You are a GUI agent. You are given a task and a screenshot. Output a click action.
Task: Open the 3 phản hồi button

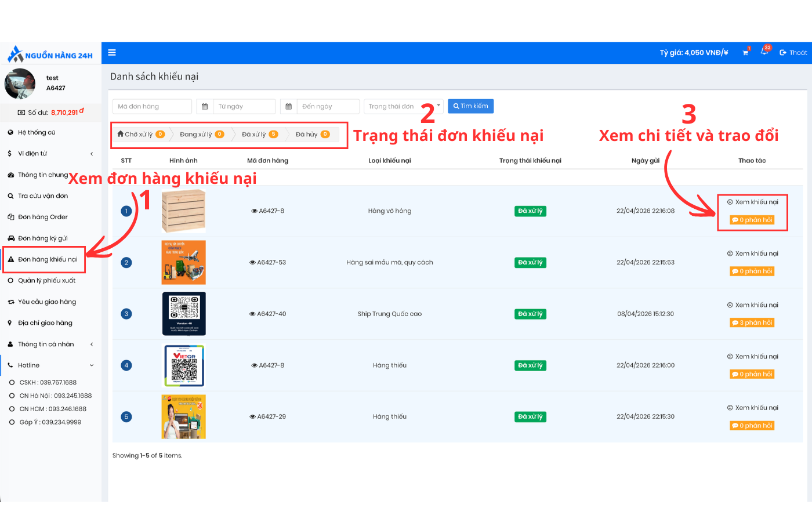tap(752, 323)
